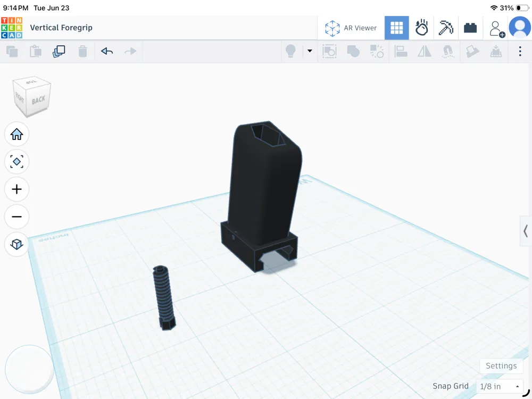Reset to Home view

click(16, 135)
